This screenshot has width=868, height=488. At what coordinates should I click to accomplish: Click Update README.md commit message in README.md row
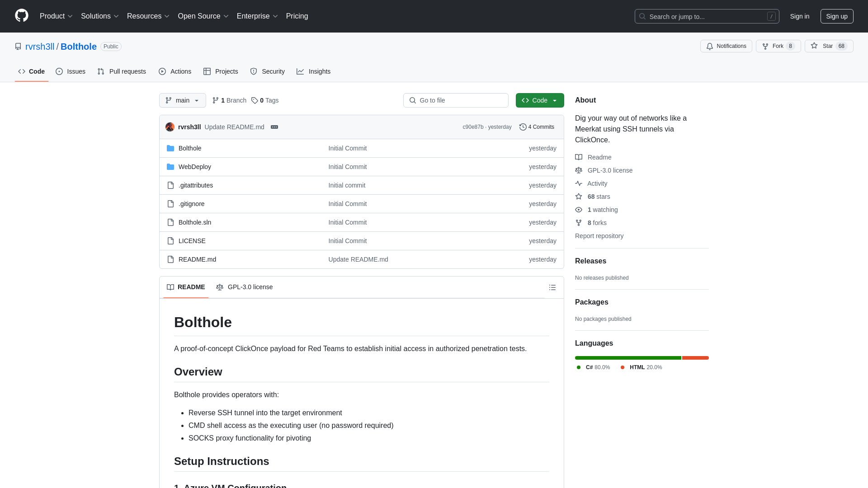(x=358, y=259)
